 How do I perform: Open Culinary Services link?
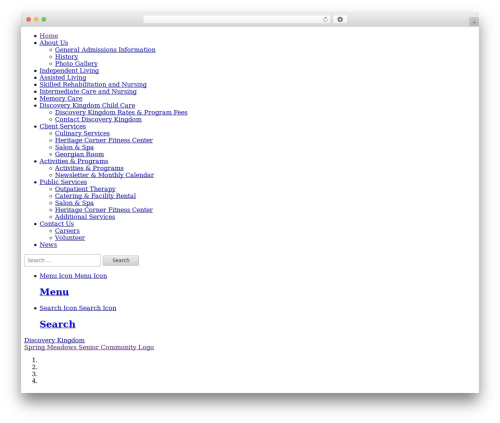82,133
